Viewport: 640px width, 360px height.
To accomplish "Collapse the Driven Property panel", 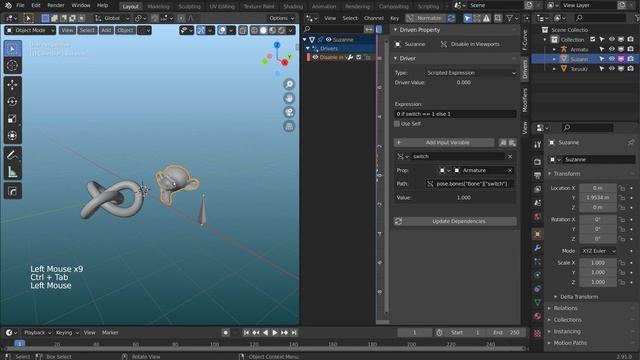I will click(x=396, y=30).
